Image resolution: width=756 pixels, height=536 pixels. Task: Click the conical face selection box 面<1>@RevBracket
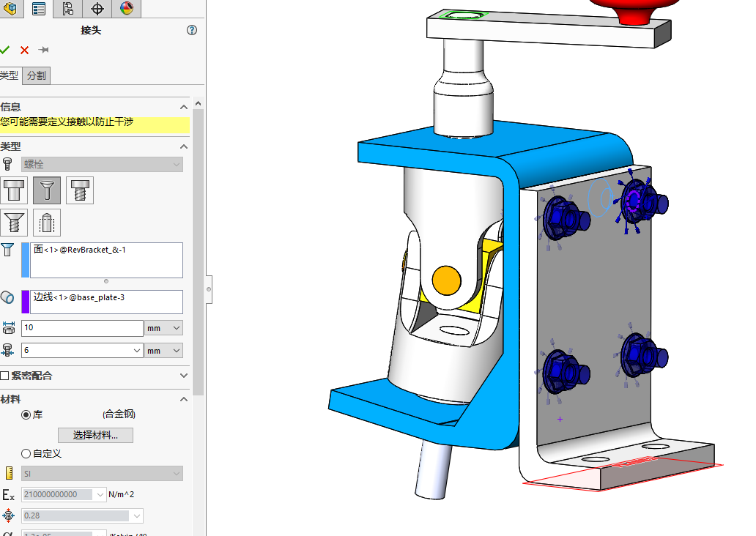(x=106, y=260)
